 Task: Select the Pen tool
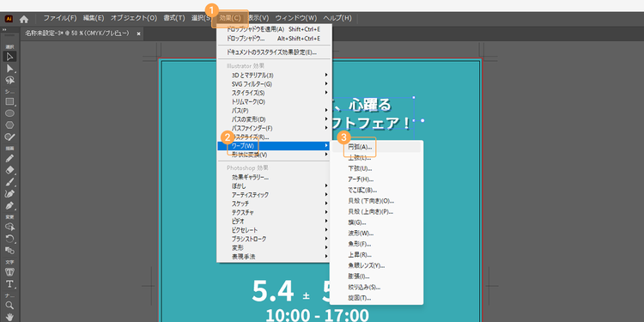tap(9, 205)
